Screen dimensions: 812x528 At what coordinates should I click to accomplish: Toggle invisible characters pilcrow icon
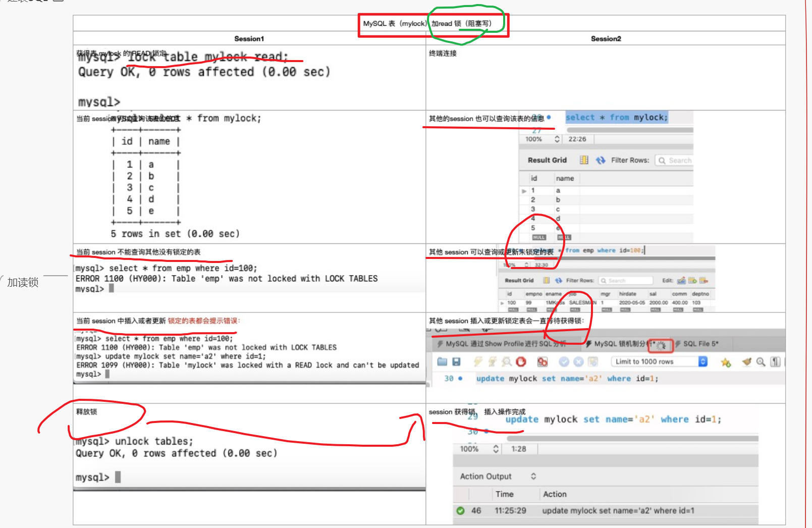coord(776,361)
